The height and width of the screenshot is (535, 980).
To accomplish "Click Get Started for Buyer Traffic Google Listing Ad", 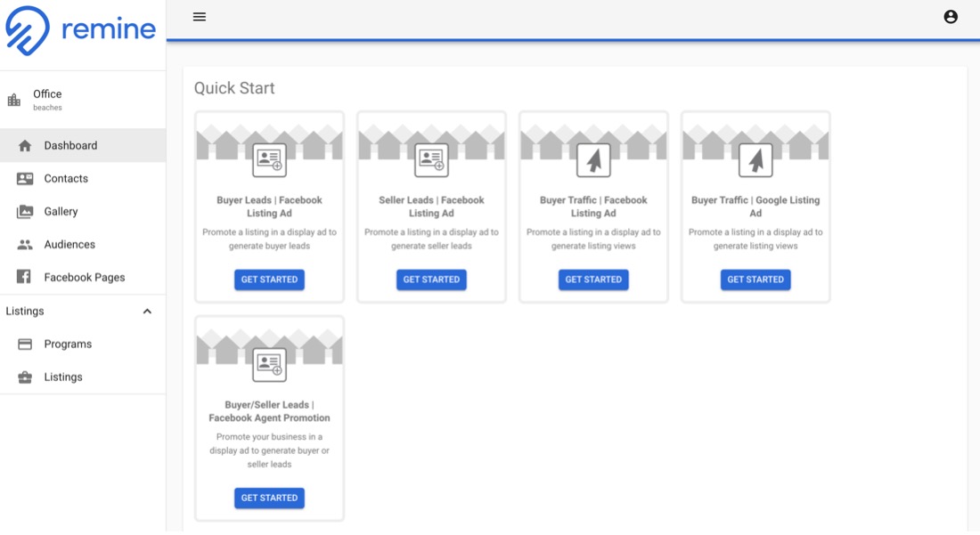I will click(755, 280).
